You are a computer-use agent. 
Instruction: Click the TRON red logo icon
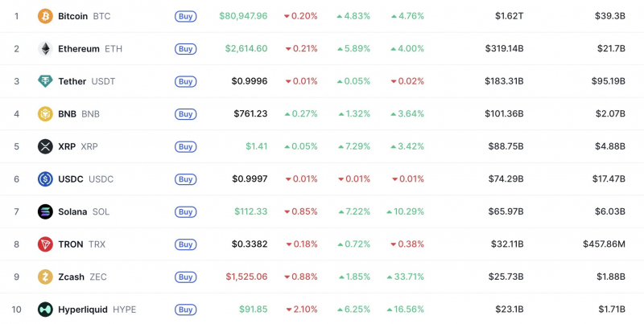coord(45,244)
